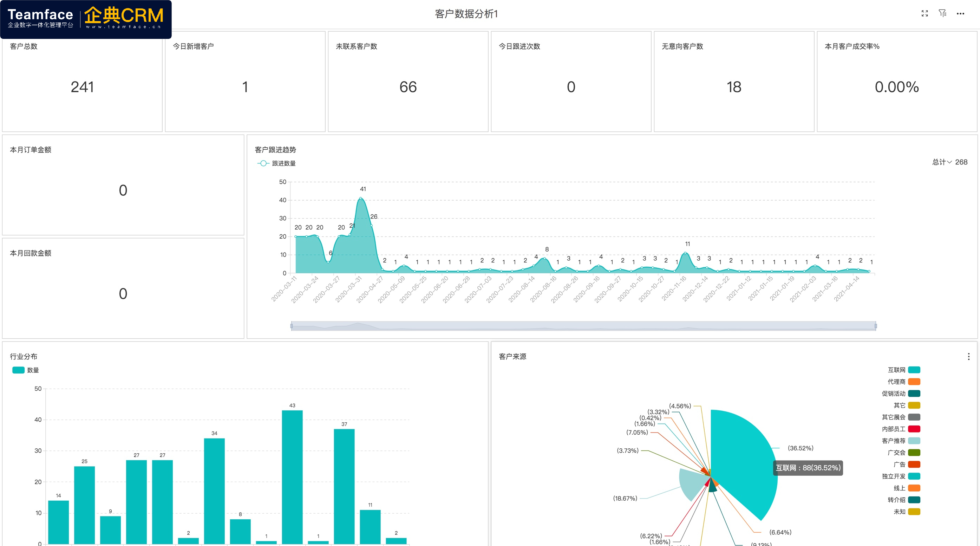This screenshot has width=980, height=546.
Task: Toggle 促销活动 legend item
Action: pyautogui.click(x=901, y=394)
